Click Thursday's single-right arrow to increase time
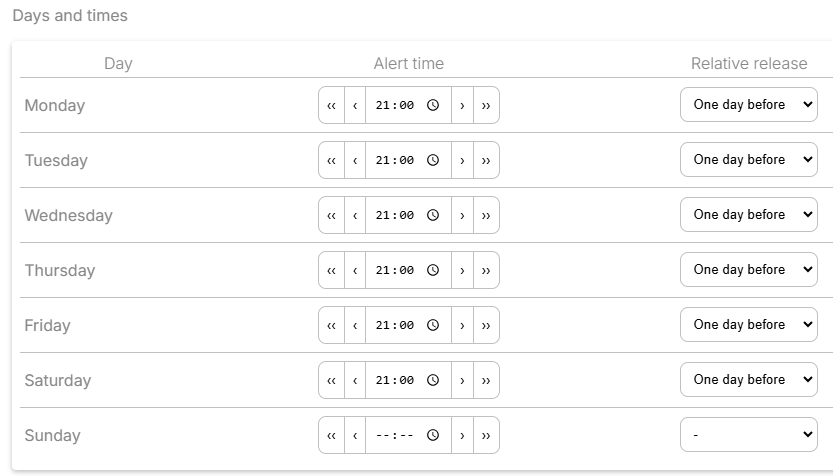This screenshot has width=833, height=476. point(462,270)
